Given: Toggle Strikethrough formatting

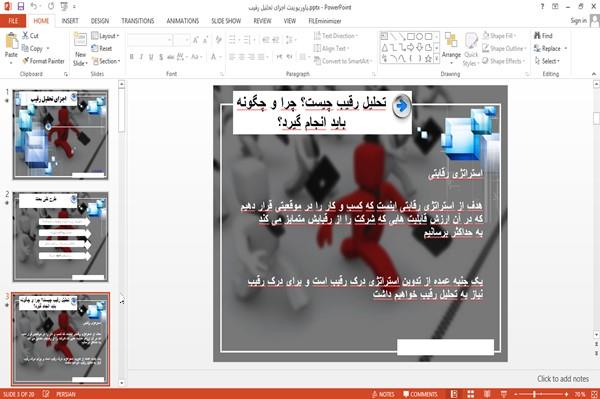Looking at the screenshot, I should [x=171, y=57].
